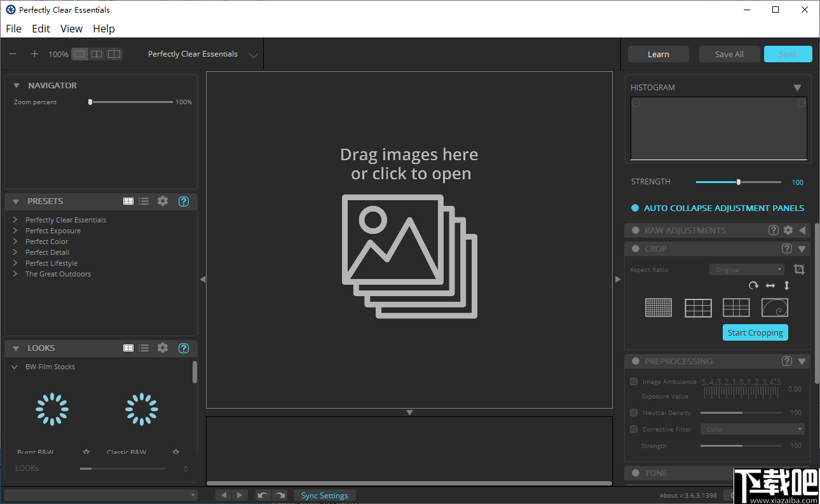Rotate image clockwise in Crop panel

pyautogui.click(x=754, y=286)
